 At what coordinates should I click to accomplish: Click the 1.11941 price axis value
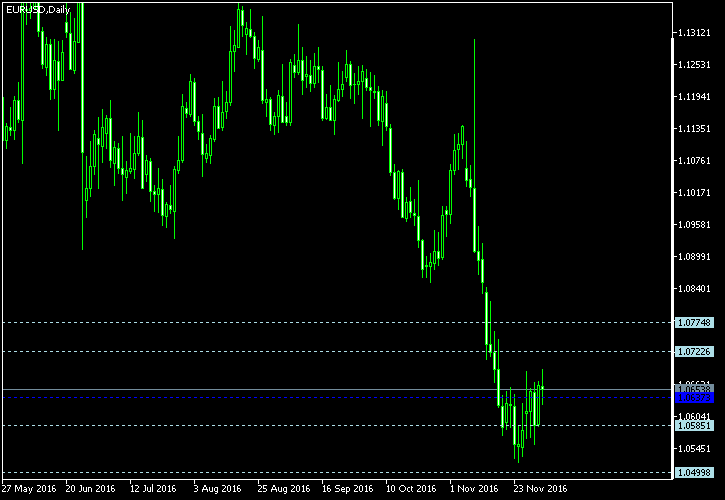coord(694,97)
